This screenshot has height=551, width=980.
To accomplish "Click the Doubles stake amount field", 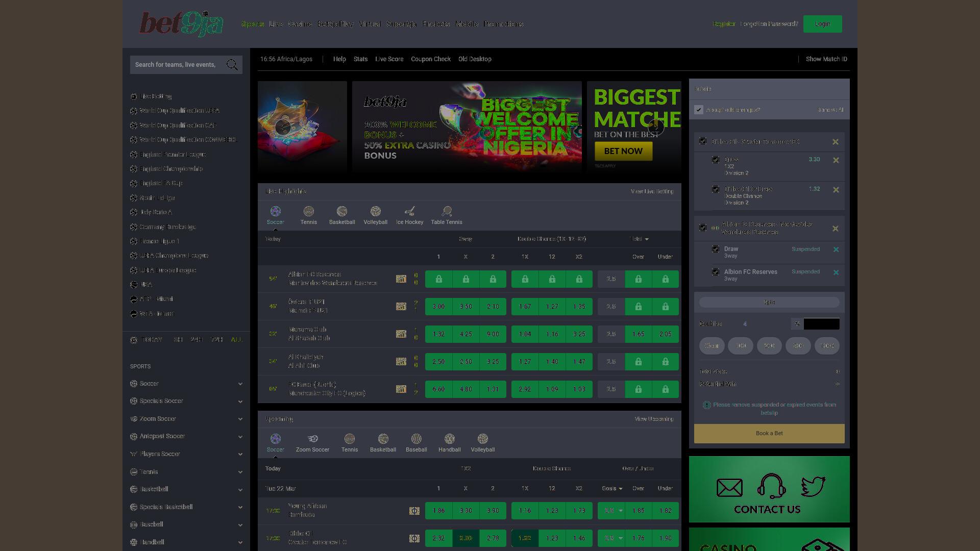I will tap(822, 324).
